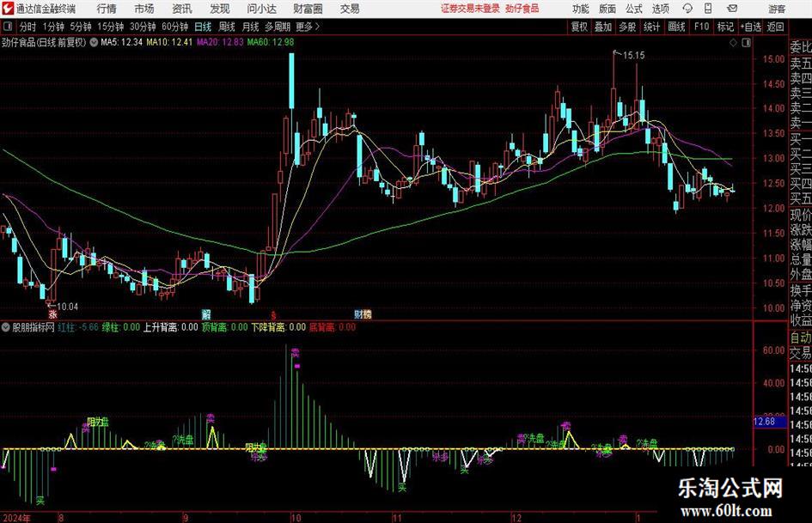Click the 顶背离 indicator label
The image size is (812, 523).
coord(225,327)
